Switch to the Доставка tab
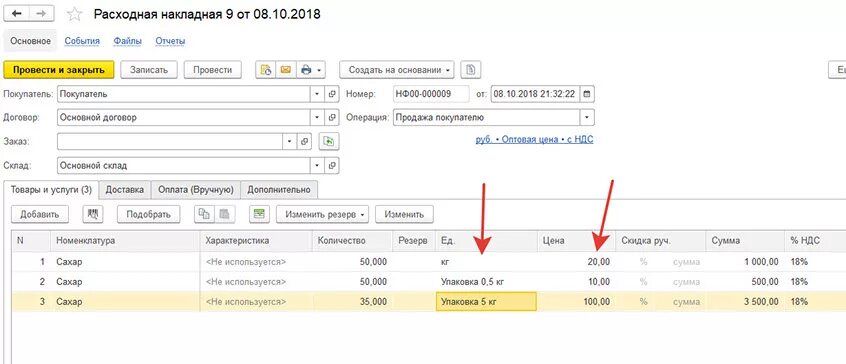This screenshot has height=364, width=846. [125, 190]
